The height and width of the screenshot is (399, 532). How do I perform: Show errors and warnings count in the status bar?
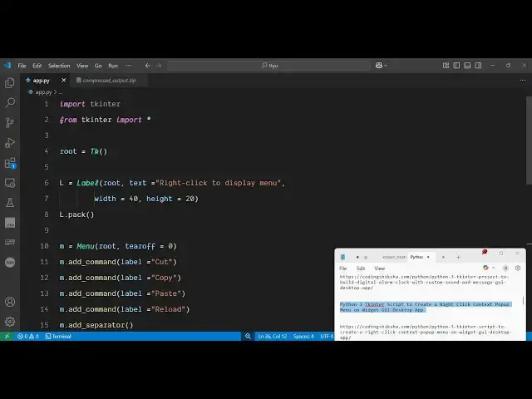[x=27, y=336]
